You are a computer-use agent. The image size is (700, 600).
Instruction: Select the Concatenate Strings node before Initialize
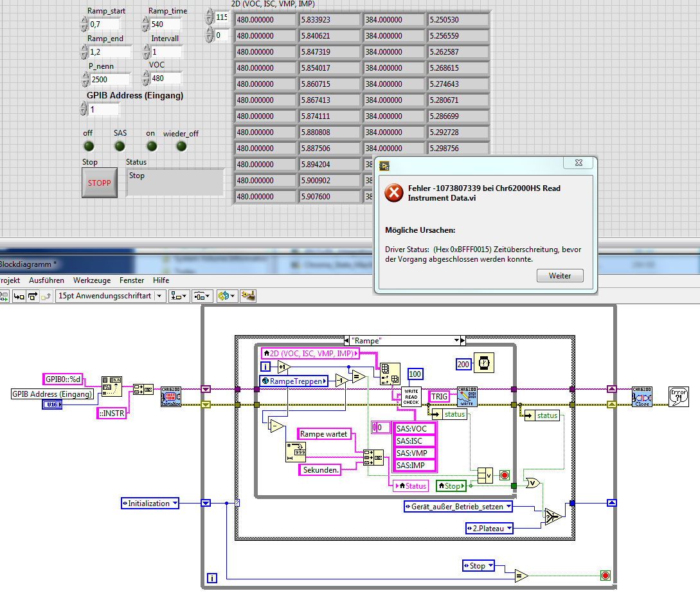(x=143, y=390)
